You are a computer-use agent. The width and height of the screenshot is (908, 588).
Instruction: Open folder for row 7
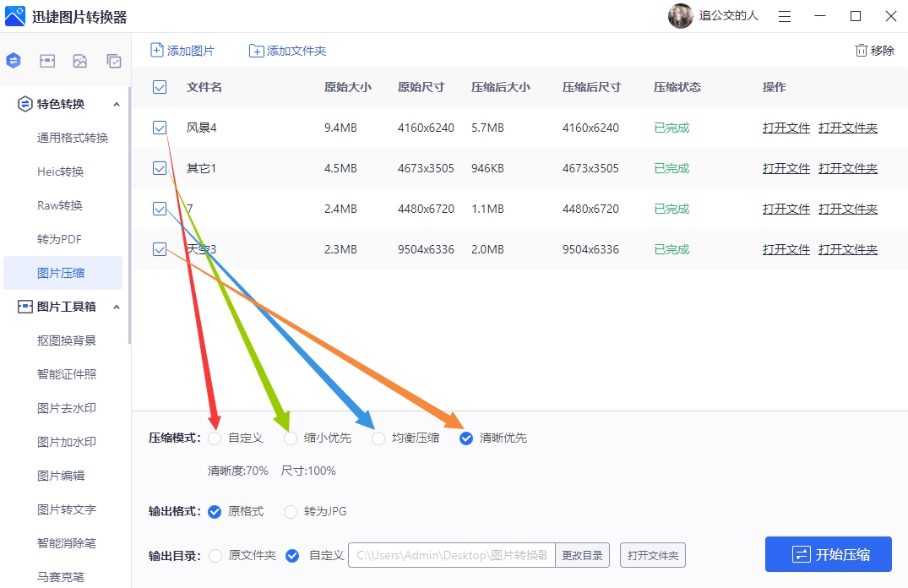click(x=848, y=209)
